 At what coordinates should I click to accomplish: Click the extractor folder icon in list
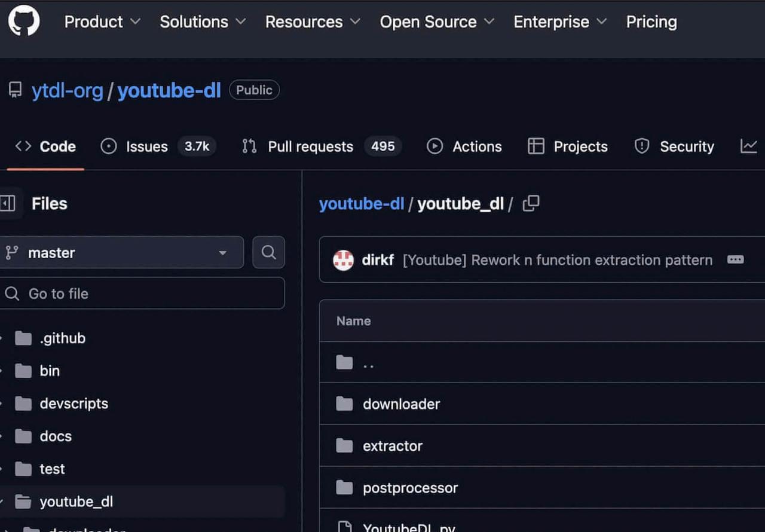344,446
